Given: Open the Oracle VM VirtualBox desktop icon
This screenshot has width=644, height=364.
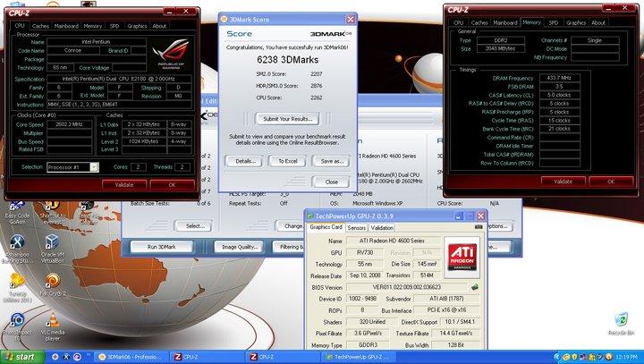Looking at the screenshot, I should (52, 249).
